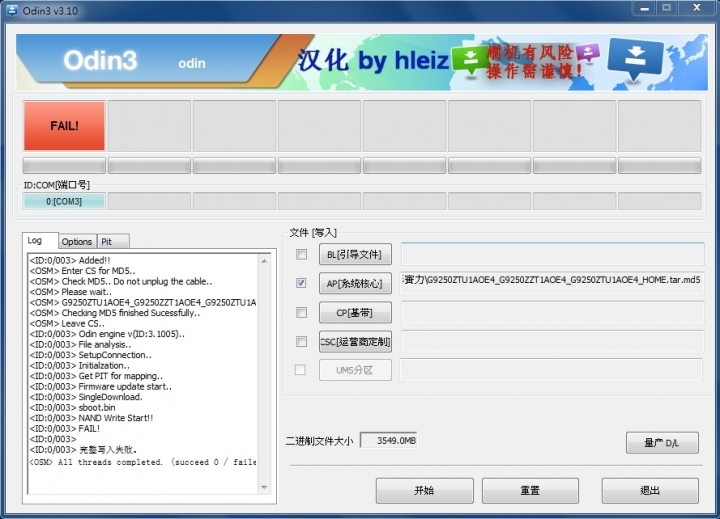
Task: Click log line 'NAND Write Start!!'
Action: (x=91, y=418)
